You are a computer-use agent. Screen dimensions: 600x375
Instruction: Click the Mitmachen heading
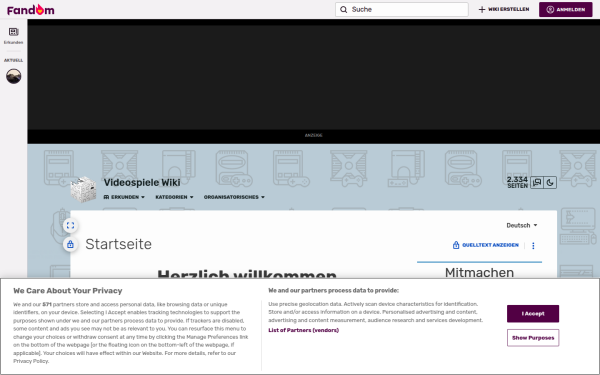click(x=479, y=272)
